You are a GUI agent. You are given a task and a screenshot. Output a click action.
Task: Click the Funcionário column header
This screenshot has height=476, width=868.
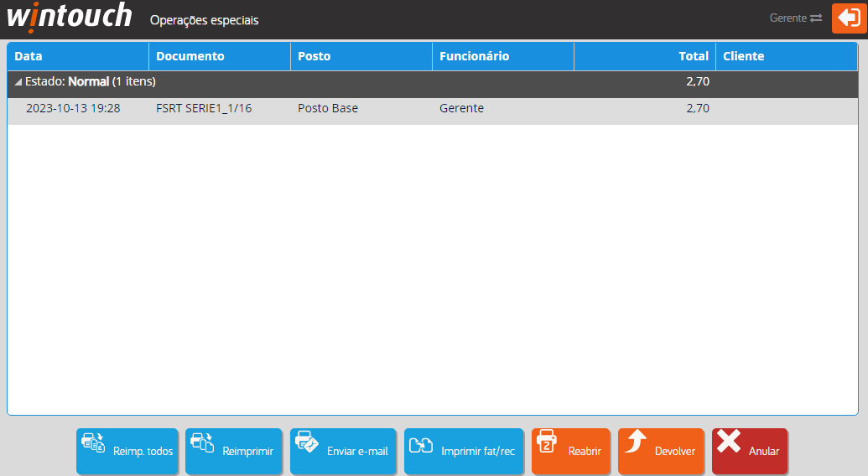point(502,56)
